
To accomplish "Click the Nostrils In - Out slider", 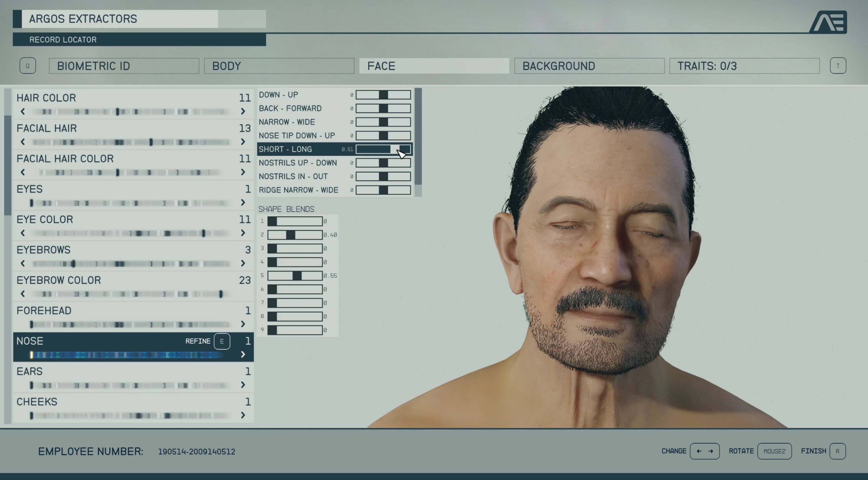I will tap(383, 176).
